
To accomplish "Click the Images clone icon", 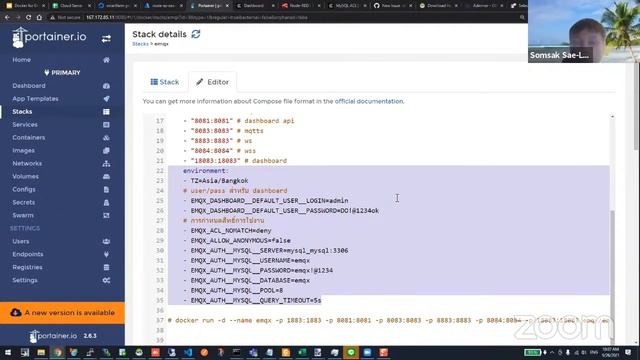I will 106,151.
